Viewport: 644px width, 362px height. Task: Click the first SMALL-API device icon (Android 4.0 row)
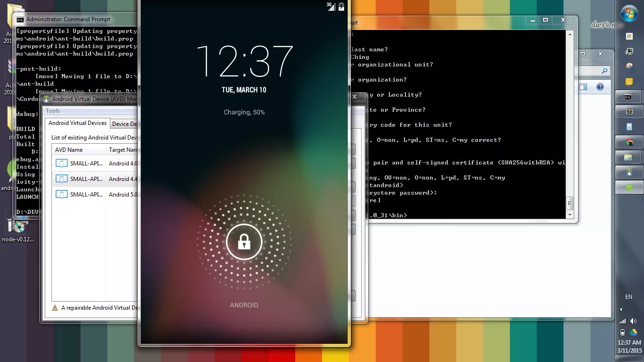(62, 164)
